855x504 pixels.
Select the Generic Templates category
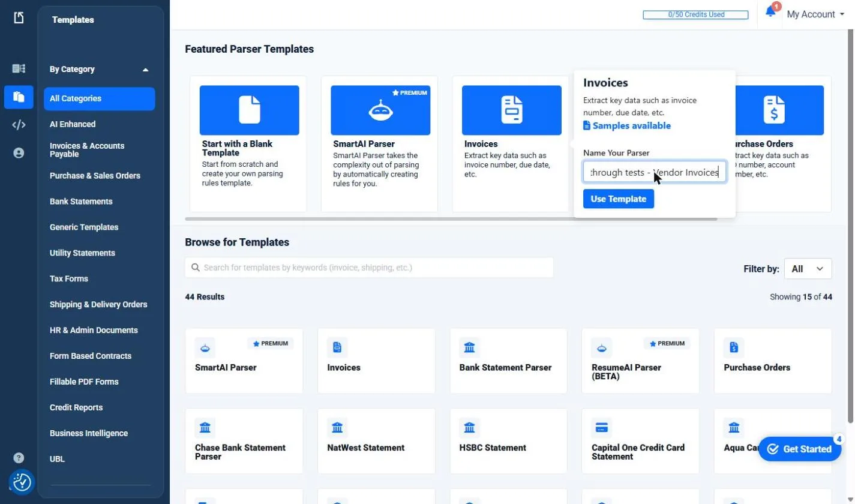[x=84, y=227]
